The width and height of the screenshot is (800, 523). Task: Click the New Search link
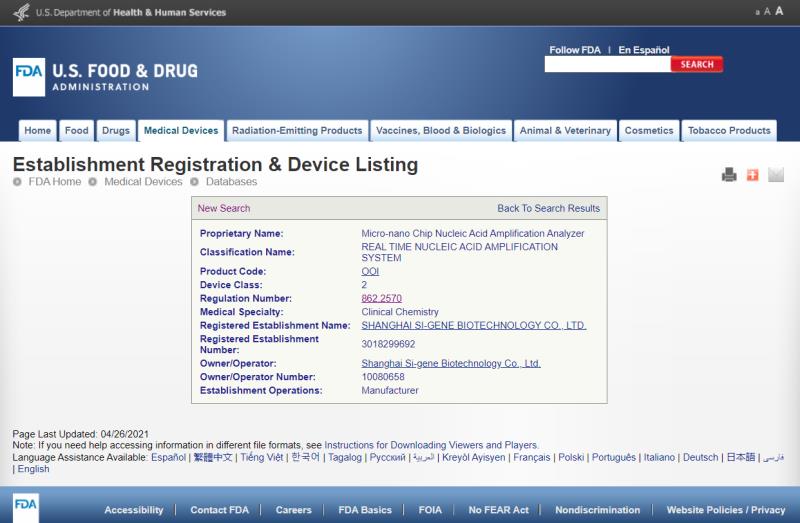(x=223, y=208)
